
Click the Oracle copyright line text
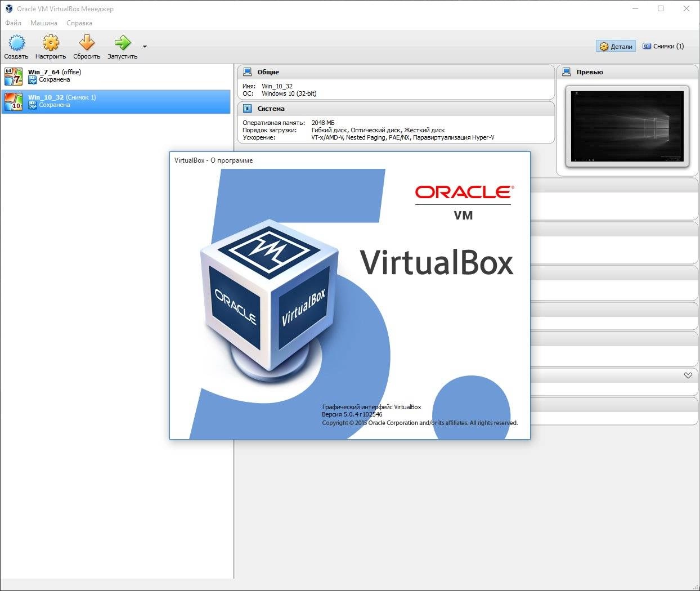pos(420,423)
